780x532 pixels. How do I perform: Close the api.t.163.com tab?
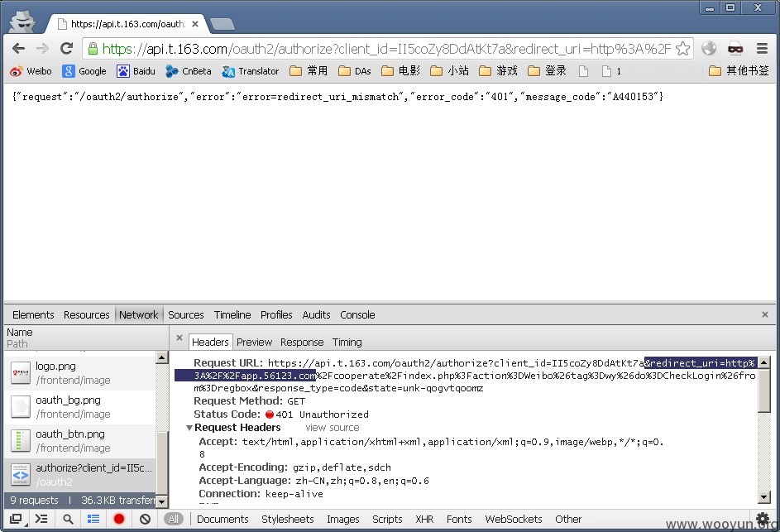[195, 24]
